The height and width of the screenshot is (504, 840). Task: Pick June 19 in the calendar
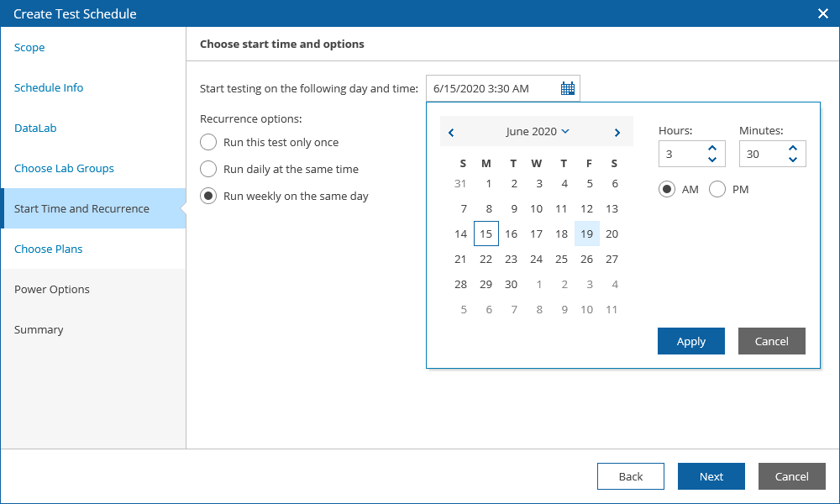[586, 234]
